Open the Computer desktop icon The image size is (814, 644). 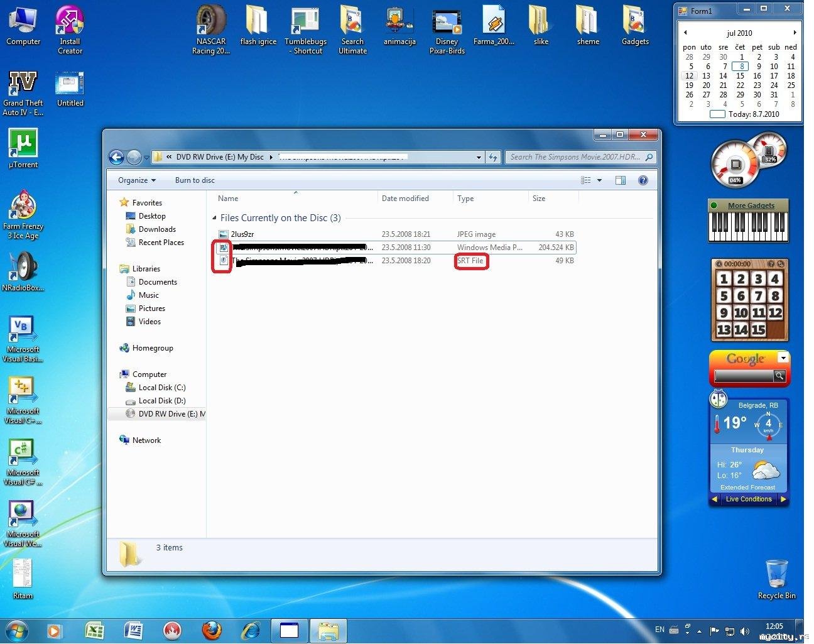[23, 26]
